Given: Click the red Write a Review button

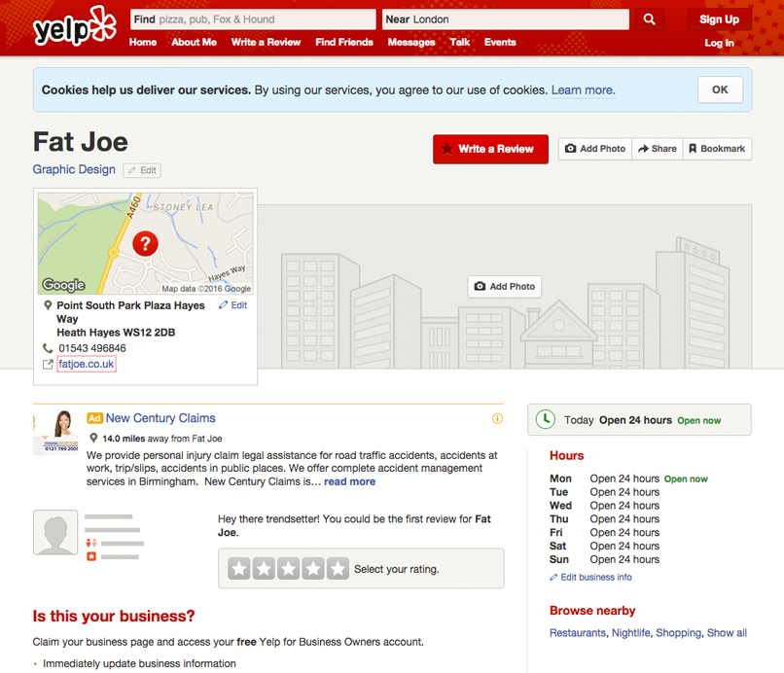Looking at the screenshot, I should tap(490, 149).
